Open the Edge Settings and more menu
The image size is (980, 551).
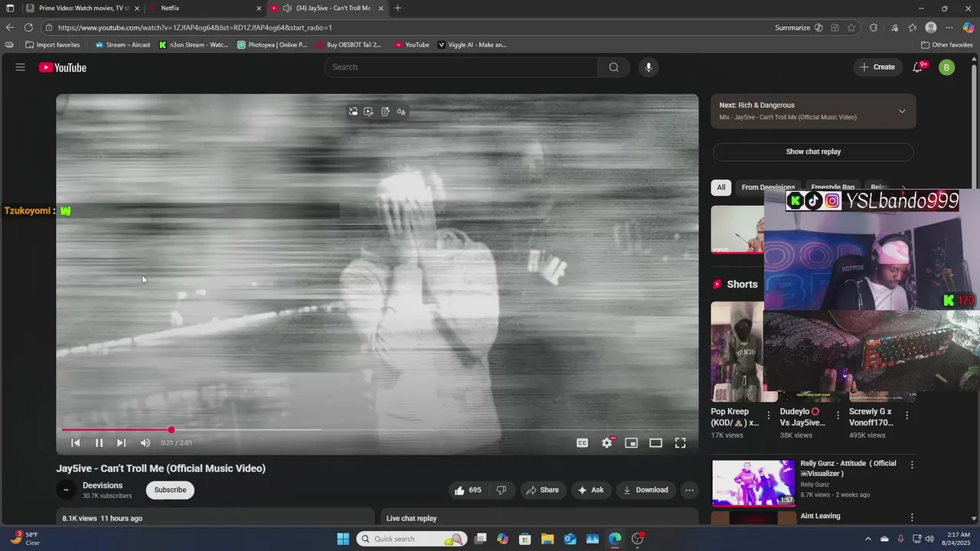click(x=949, y=28)
